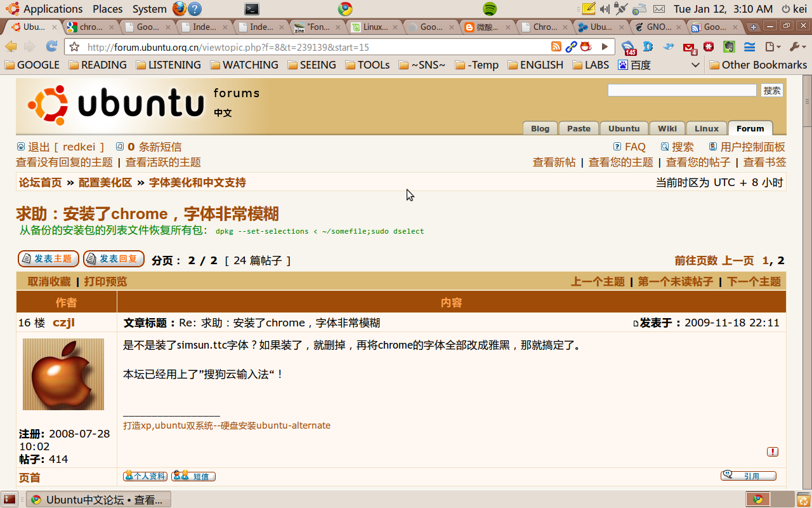
Task: Click the 发表回复 post reply button
Action: [114, 259]
